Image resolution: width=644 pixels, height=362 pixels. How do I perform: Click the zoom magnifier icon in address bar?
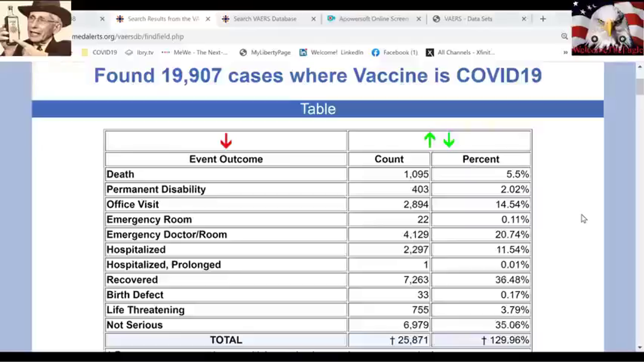(x=565, y=36)
